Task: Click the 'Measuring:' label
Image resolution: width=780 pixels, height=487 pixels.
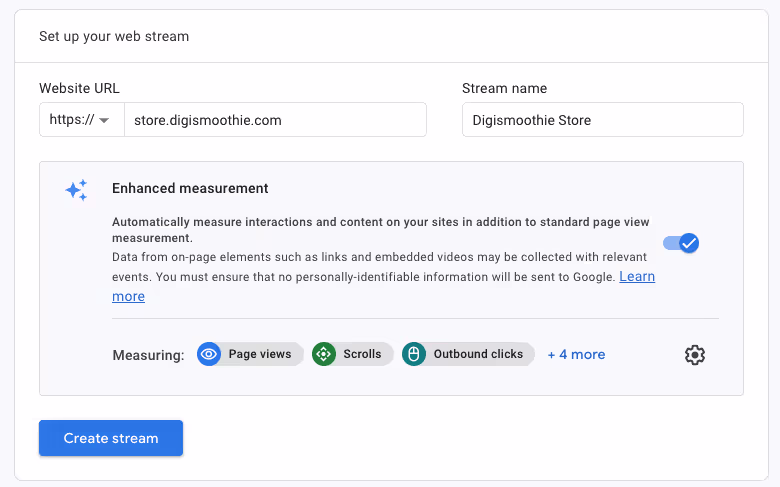Action: [148, 355]
